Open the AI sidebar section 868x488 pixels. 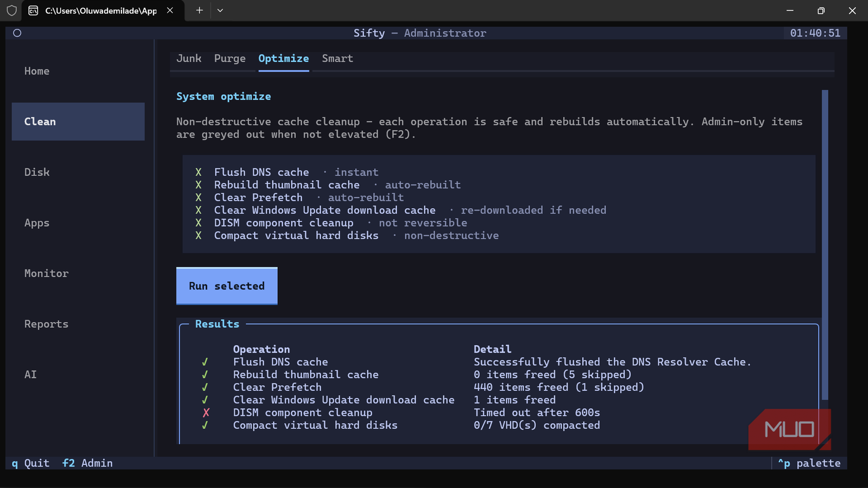[30, 375]
